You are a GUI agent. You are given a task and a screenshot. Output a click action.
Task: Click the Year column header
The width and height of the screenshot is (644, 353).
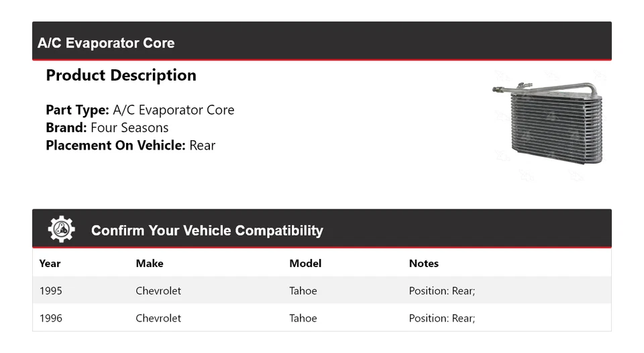click(x=50, y=263)
